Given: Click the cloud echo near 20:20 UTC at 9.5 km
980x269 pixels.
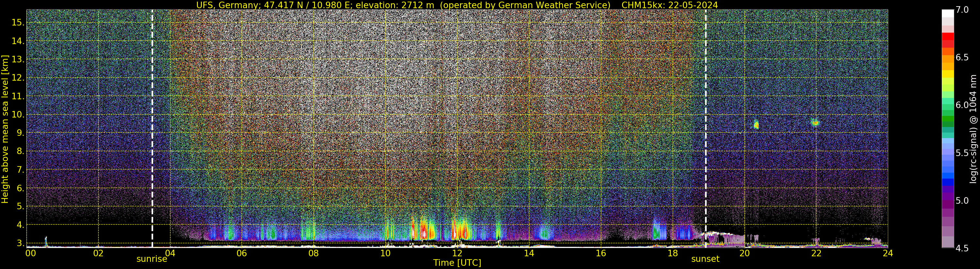Looking at the screenshot, I should click(756, 124).
